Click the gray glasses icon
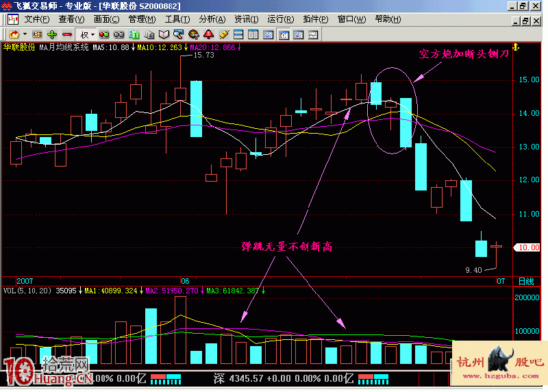The width and height of the screenshot is (548, 392). coord(119,35)
